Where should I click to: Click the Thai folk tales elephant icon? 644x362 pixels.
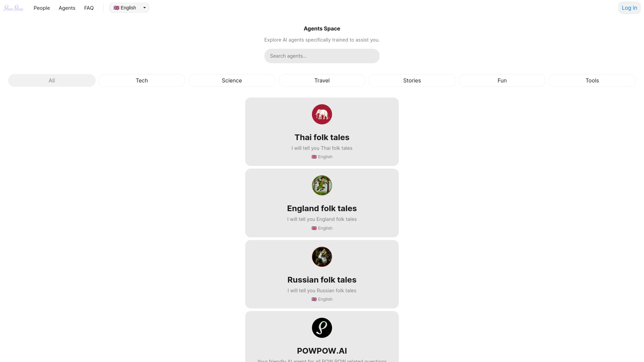coord(322,114)
